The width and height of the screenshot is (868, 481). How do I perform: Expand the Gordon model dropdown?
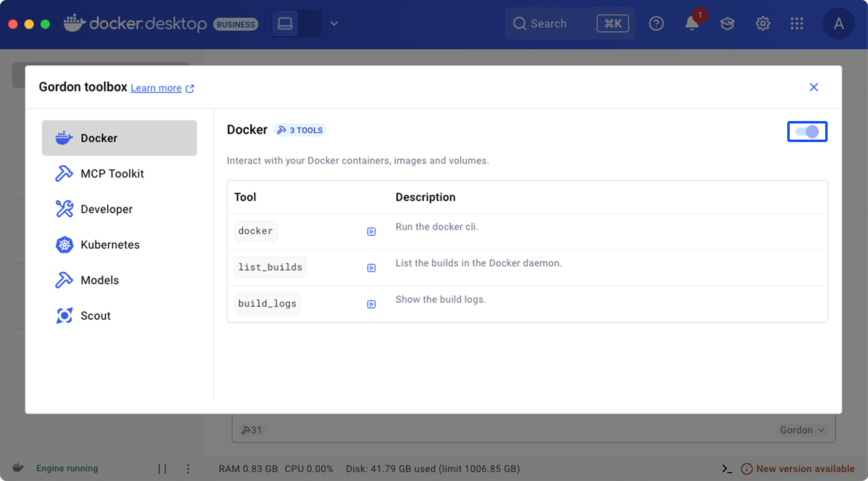(x=802, y=430)
